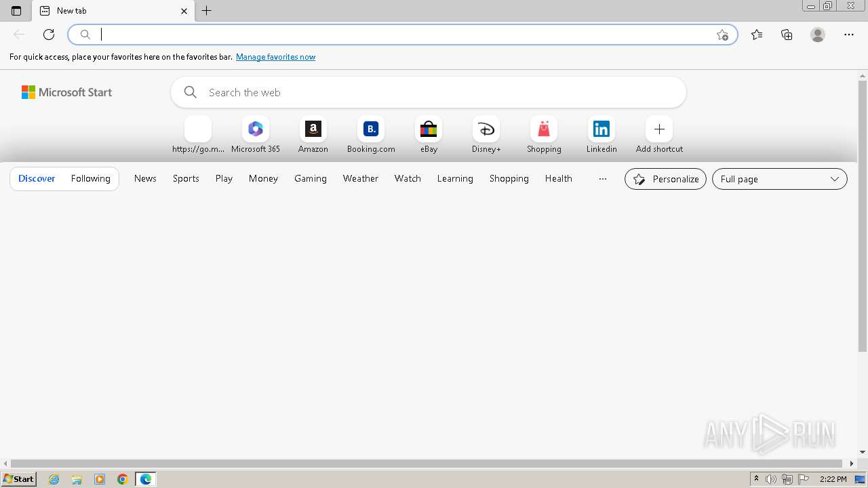Open the Sports category
Viewport: 868px width, 488px height.
(186, 178)
